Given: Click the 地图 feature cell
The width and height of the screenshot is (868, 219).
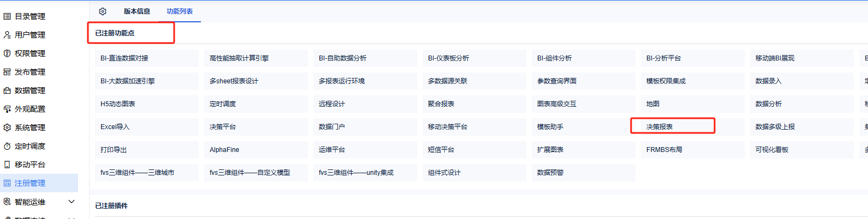Looking at the screenshot, I should point(693,104).
